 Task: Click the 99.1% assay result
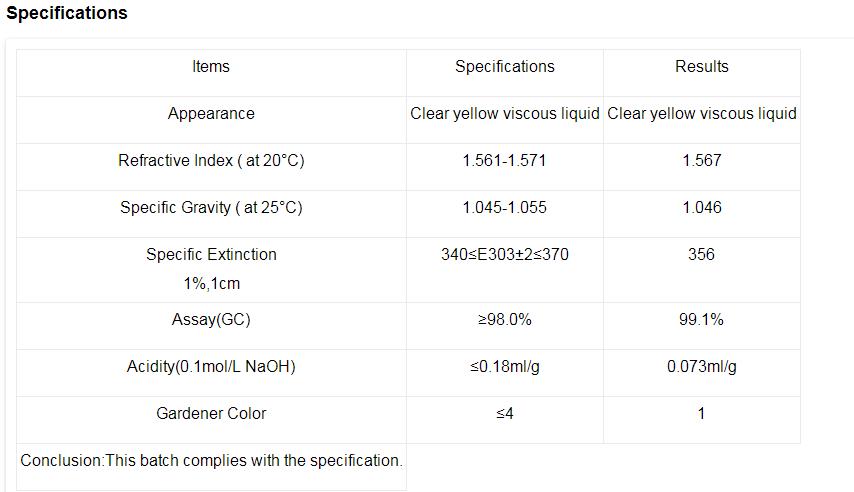point(702,320)
